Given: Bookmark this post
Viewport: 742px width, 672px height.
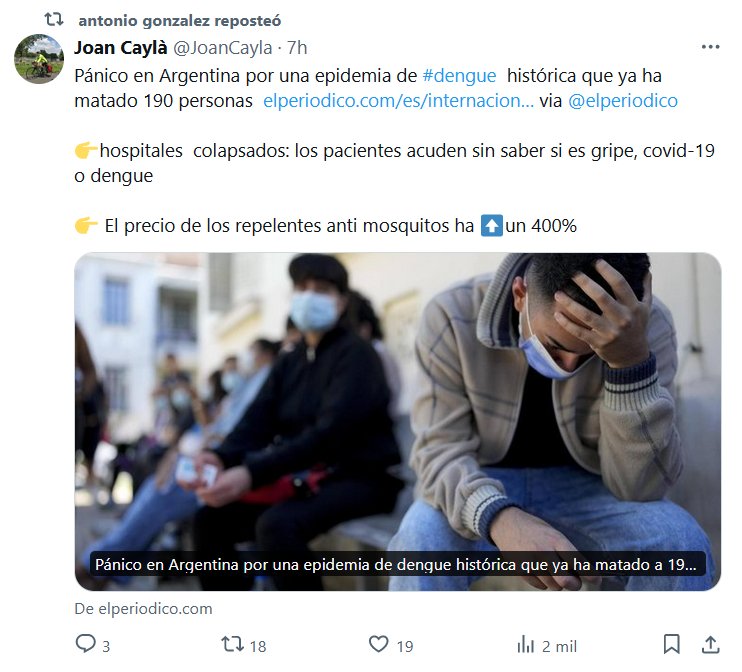Looking at the screenshot, I should 671,644.
